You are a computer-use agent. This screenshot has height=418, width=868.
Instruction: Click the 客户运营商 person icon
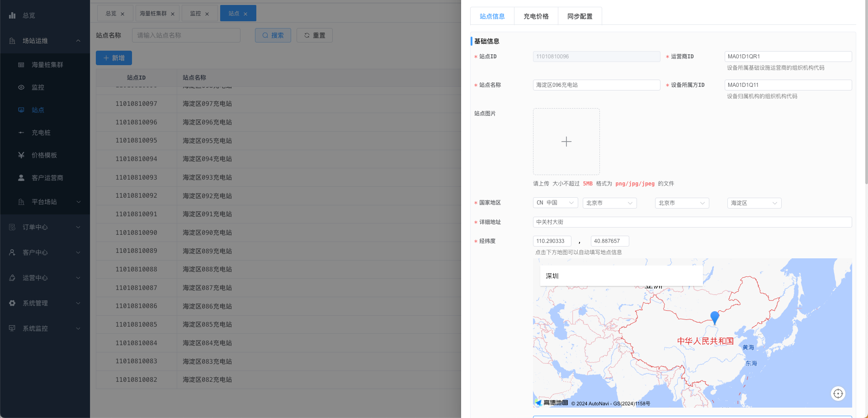tap(21, 178)
